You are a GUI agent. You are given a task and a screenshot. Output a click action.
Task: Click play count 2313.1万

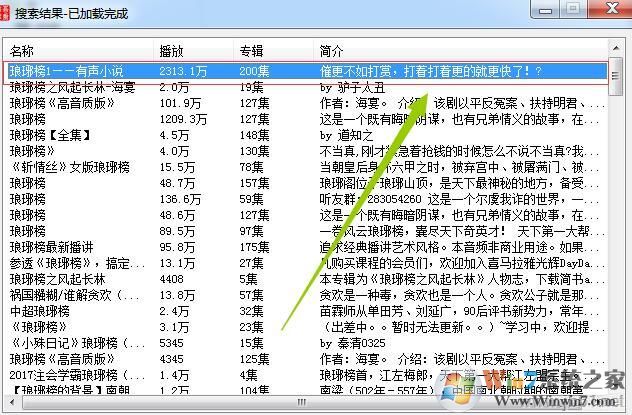click(x=183, y=71)
